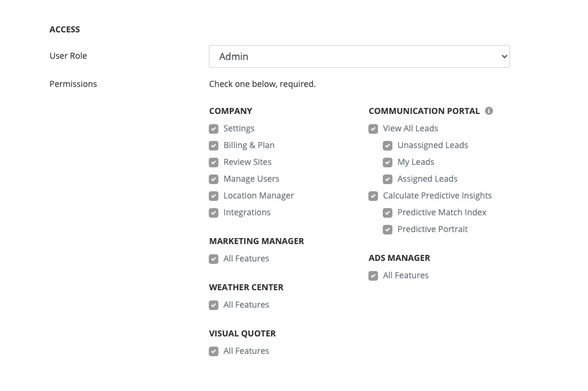Toggle the My Leads checkbox
The width and height of the screenshot is (588, 391).
pos(388,163)
